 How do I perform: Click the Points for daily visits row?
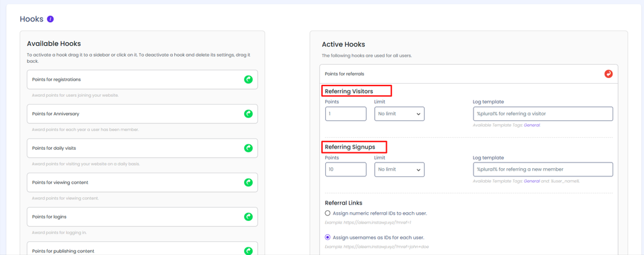(142, 148)
